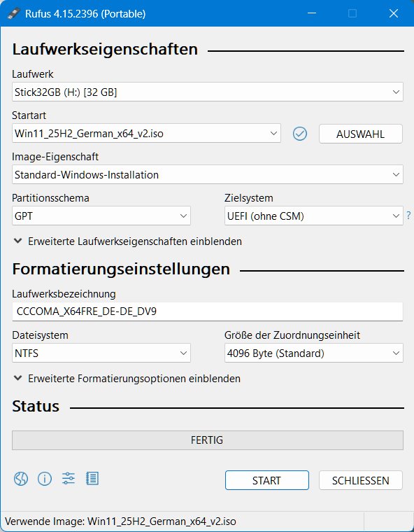
Task: Click the START button
Action: pyautogui.click(x=267, y=480)
